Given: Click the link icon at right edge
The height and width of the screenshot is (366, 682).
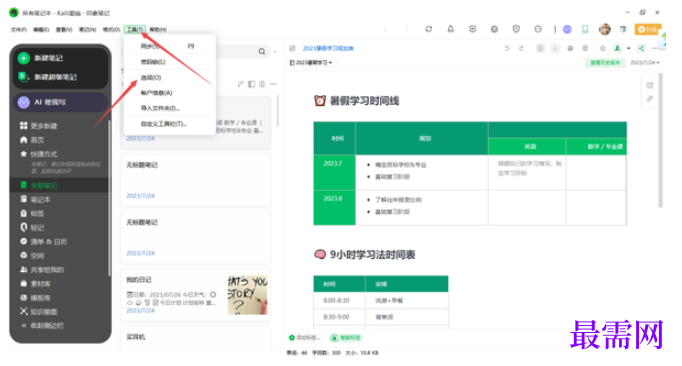Looking at the screenshot, I should click(650, 99).
